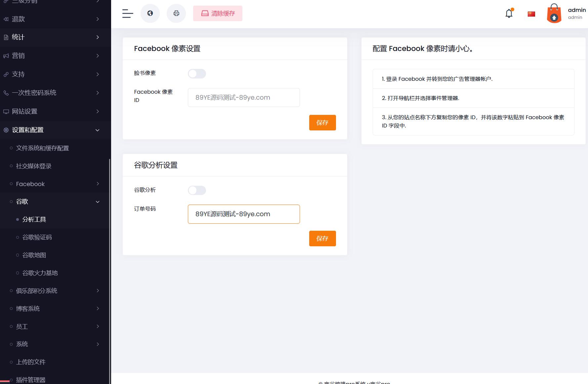Toggle the 谷歌分析 switch
Screen dimensions: 588x384
coord(197,190)
